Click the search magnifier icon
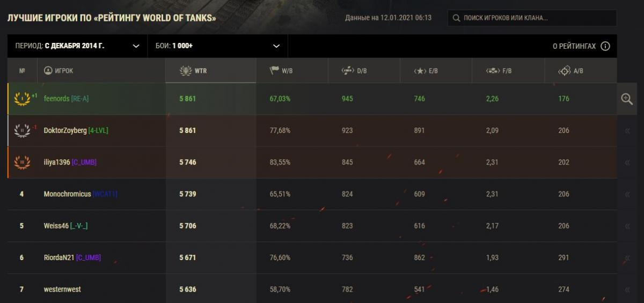 [x=456, y=18]
